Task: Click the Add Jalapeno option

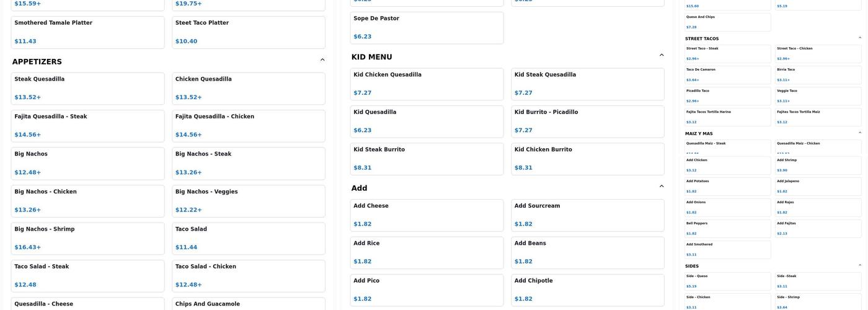Action: 818,186
